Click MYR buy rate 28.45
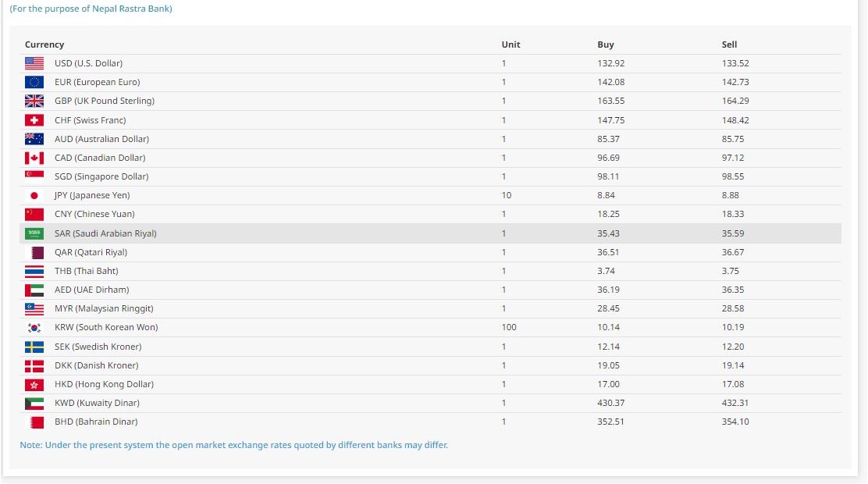 608,309
